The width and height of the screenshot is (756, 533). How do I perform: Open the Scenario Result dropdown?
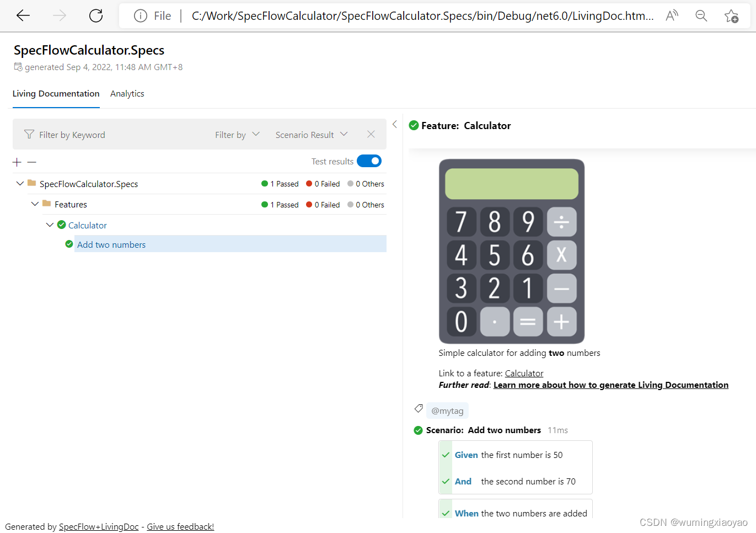point(312,135)
